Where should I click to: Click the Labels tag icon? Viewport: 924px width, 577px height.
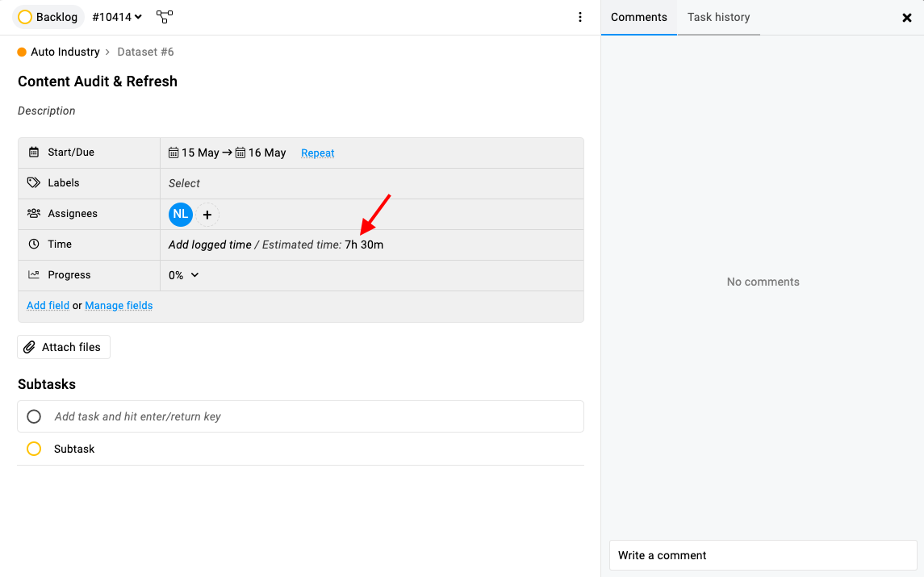34,182
